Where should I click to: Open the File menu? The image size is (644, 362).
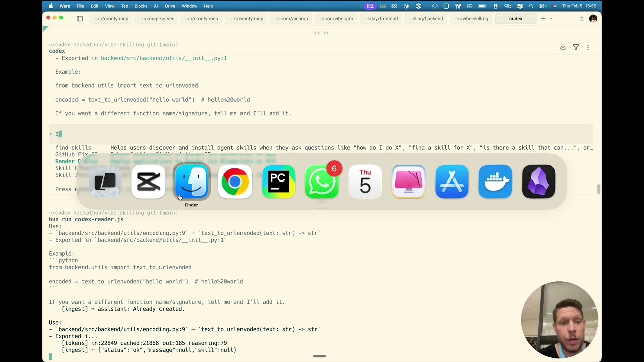(x=80, y=6)
